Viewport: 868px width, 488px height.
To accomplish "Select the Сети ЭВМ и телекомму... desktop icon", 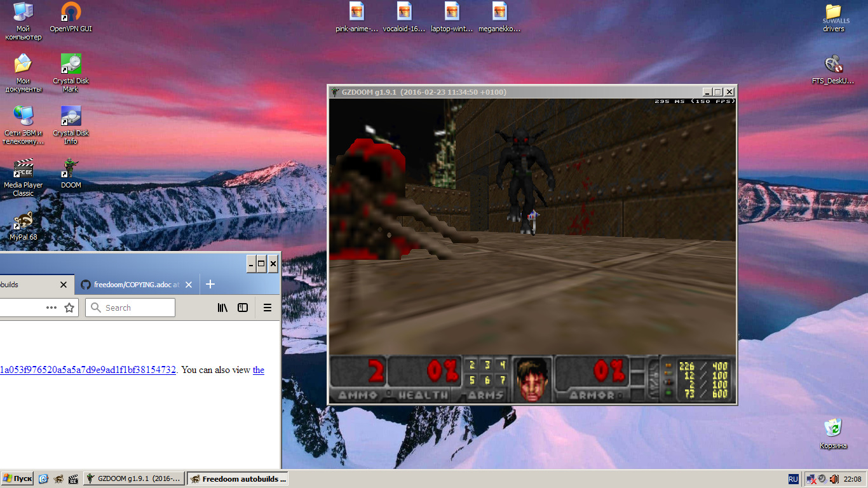I will (24, 125).
